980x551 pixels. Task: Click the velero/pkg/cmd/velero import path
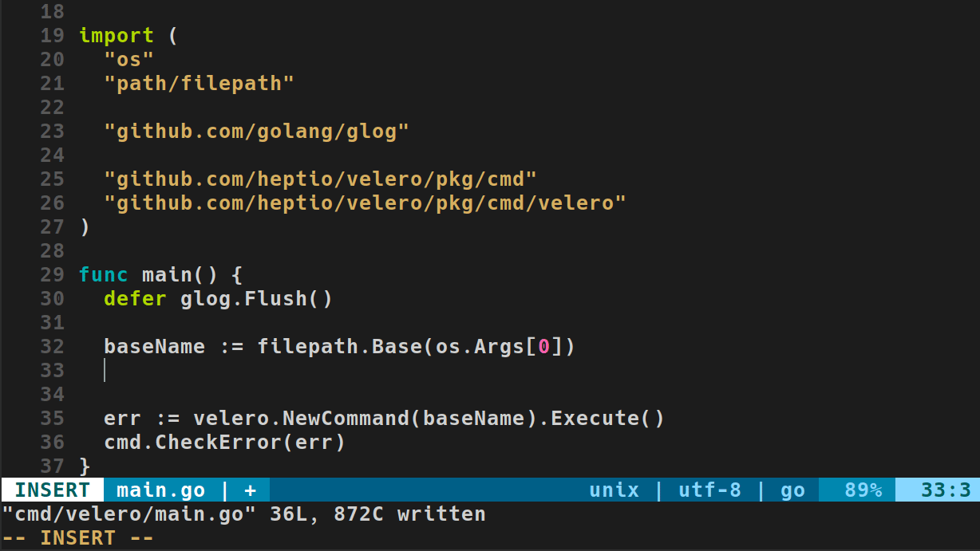coord(365,203)
